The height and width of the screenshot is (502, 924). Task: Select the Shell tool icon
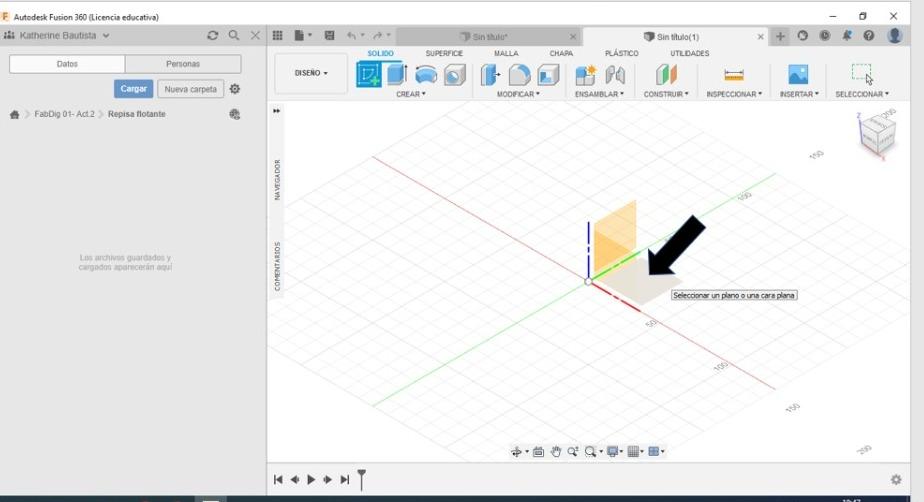548,75
